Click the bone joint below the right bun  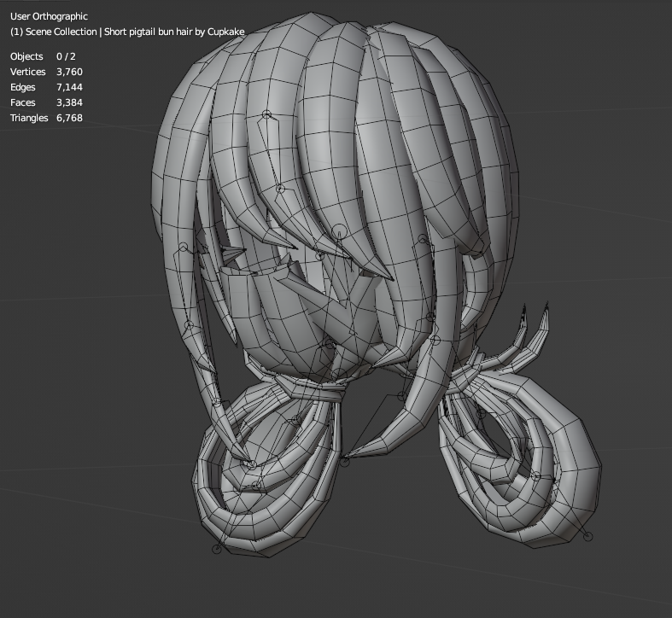point(587,537)
